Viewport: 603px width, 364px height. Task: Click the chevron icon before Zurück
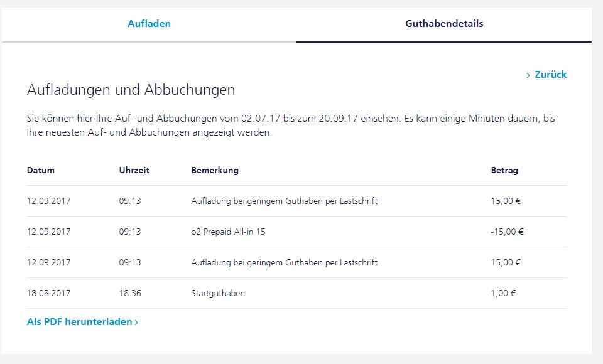[x=528, y=75]
